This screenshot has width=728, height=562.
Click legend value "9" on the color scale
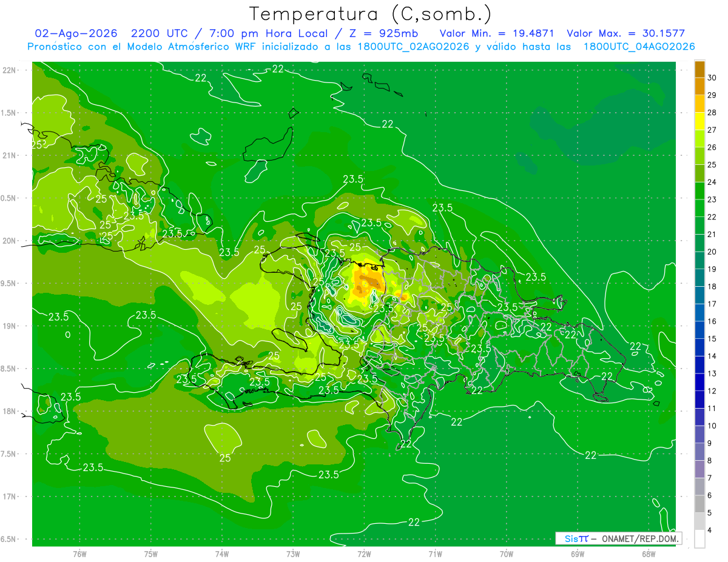[710, 443]
